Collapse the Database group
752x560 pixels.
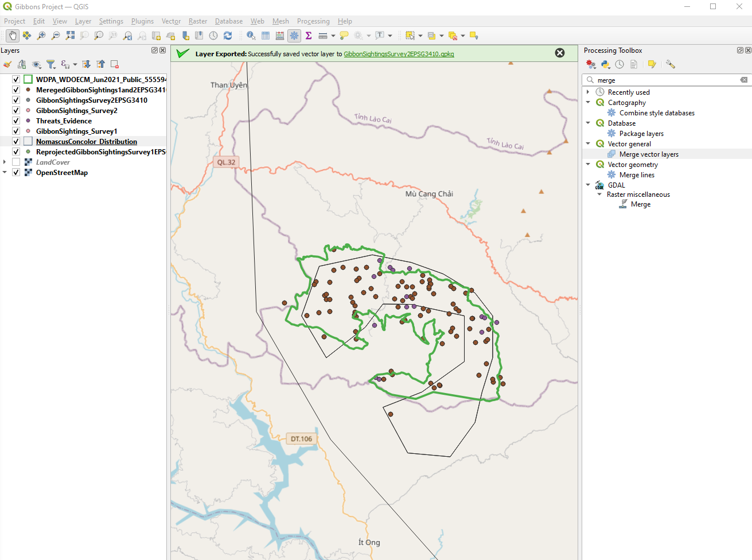pos(588,123)
